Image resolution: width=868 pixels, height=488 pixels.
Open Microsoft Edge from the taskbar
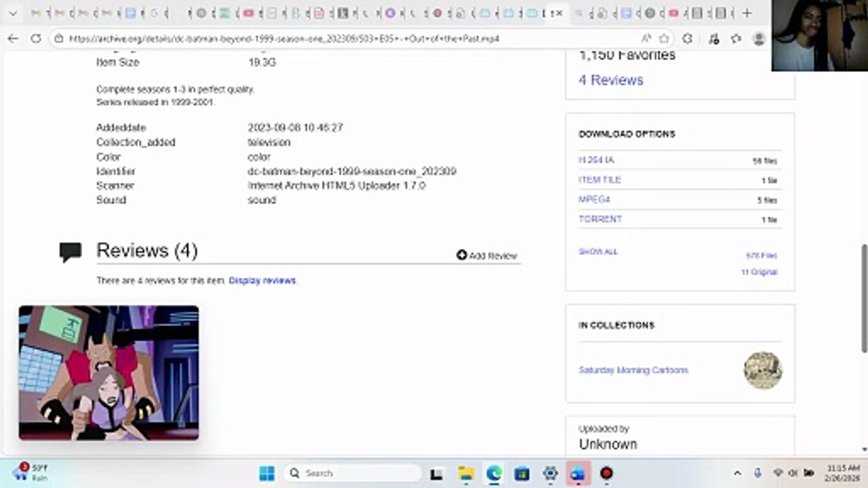[x=494, y=473]
